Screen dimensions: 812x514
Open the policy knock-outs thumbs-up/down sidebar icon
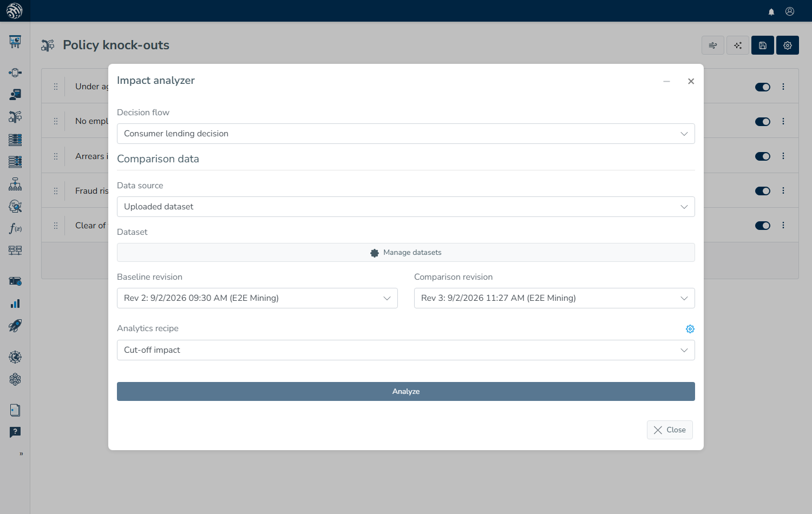(x=15, y=117)
